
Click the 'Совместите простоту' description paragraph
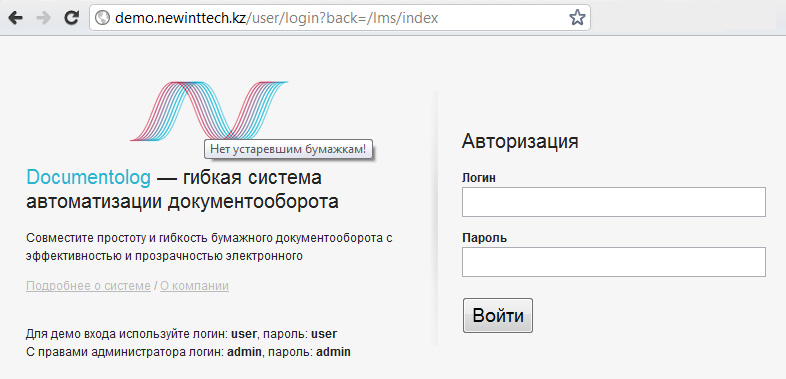click(209, 247)
